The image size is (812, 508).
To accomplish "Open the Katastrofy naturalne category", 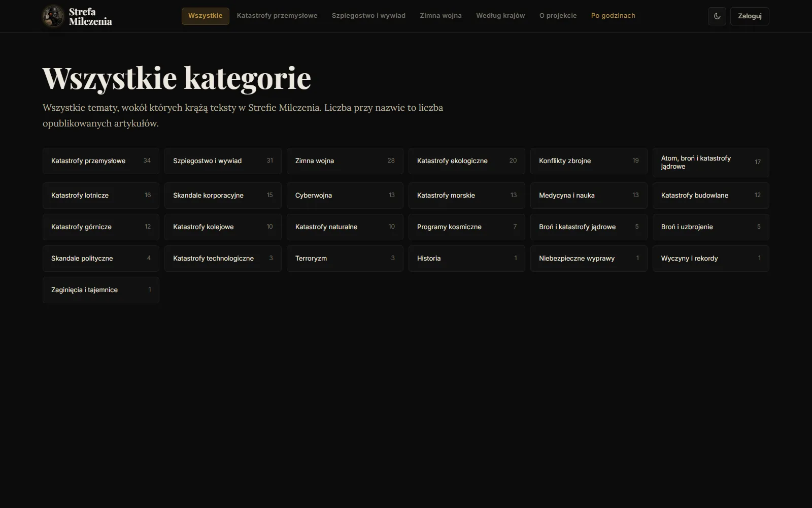I will click(x=345, y=227).
